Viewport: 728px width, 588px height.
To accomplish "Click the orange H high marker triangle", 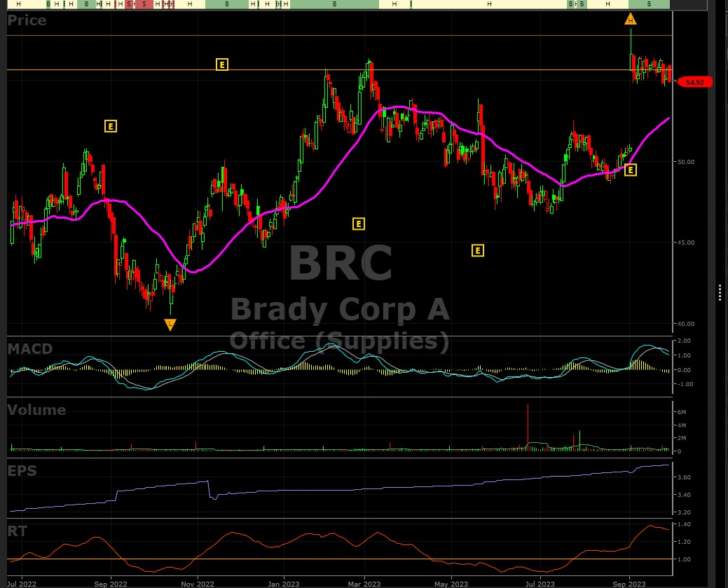I will click(x=631, y=19).
